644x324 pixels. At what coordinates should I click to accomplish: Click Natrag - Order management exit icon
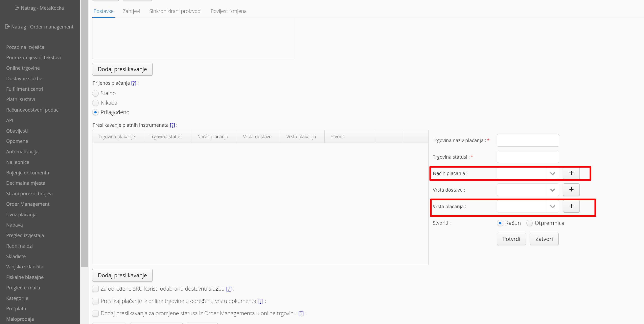coord(7,26)
